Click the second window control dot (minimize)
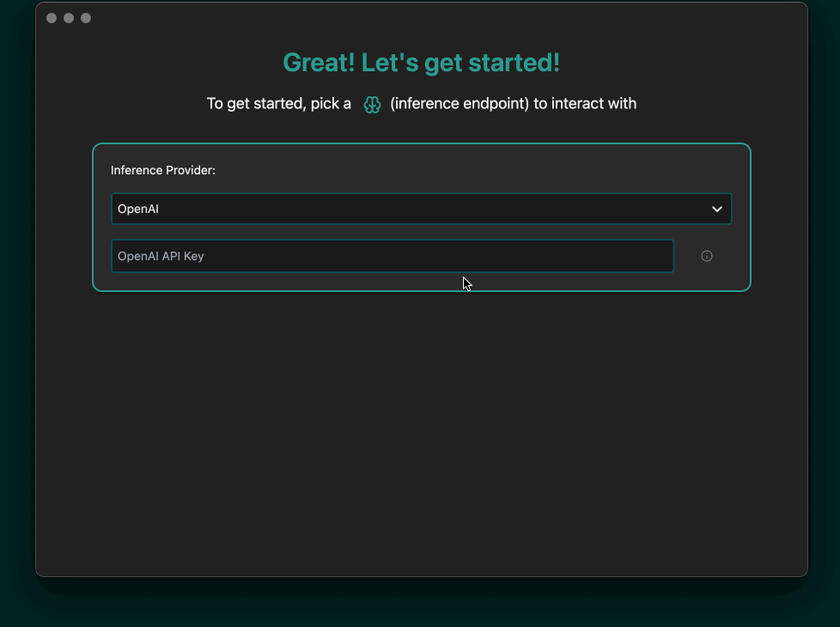Screen dimensions: 840x627 (x=69, y=18)
